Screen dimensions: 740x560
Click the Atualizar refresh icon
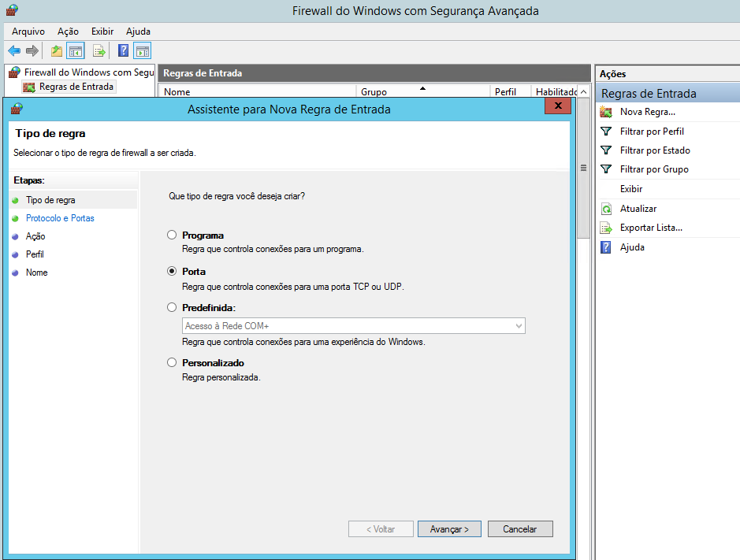[x=606, y=209]
